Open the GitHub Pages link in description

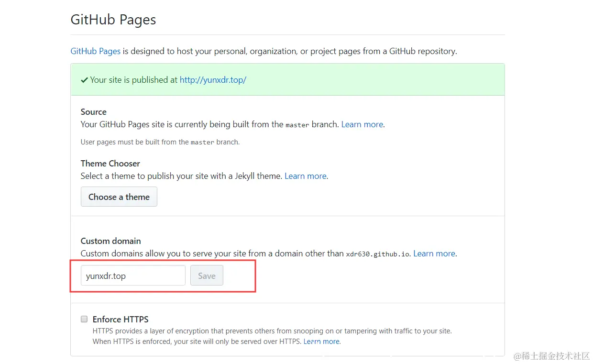coord(95,51)
